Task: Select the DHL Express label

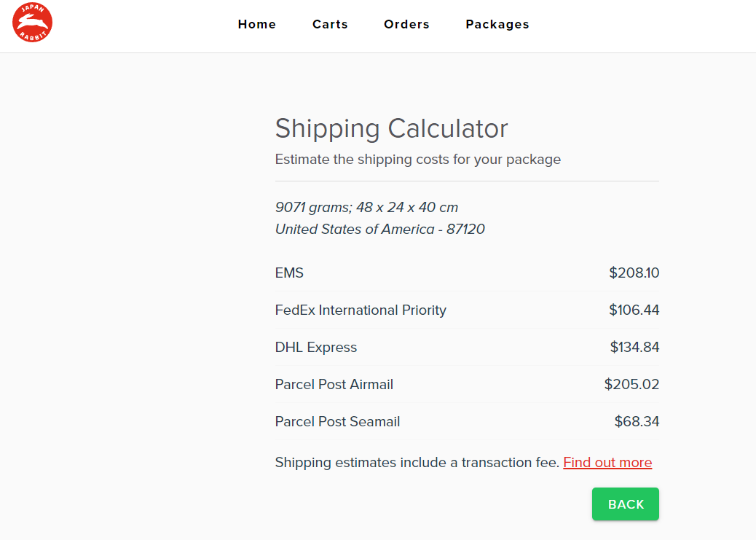Action: [316, 348]
